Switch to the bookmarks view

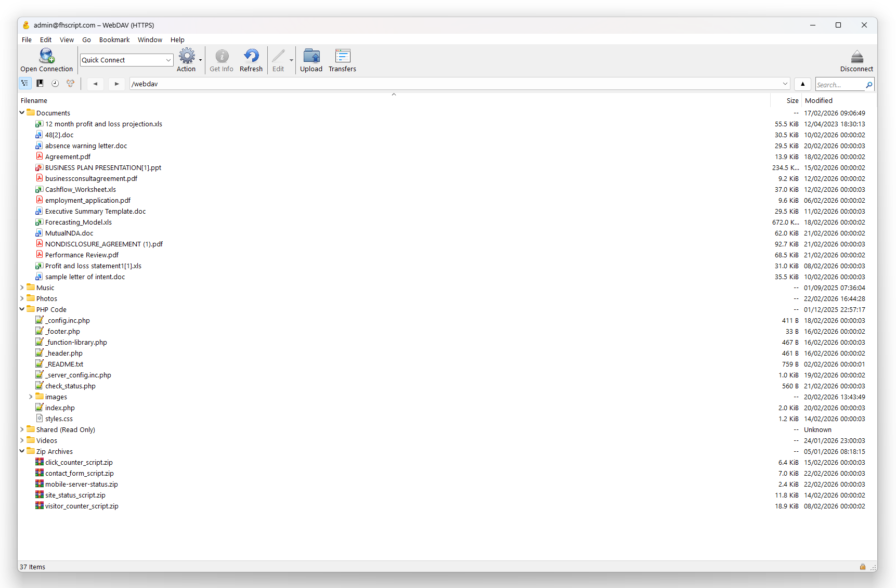[40, 84]
